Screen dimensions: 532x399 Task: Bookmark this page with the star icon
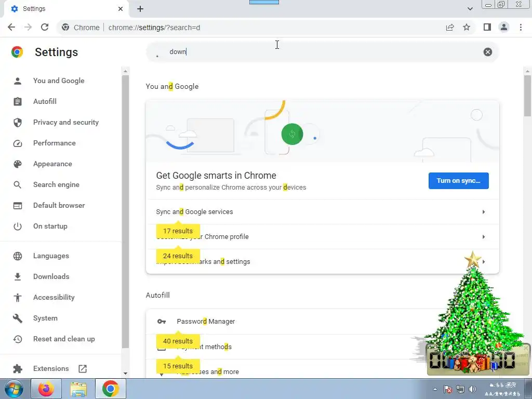(x=467, y=27)
